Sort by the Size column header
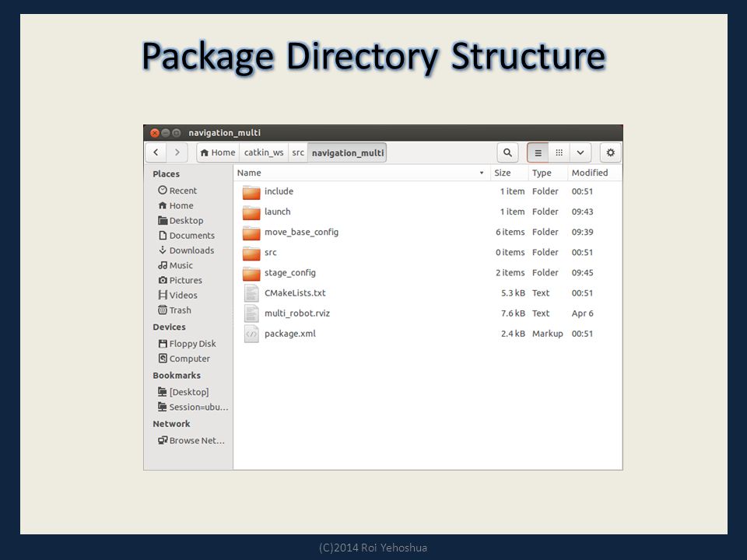Viewport: 747px width, 560px height. click(509, 173)
